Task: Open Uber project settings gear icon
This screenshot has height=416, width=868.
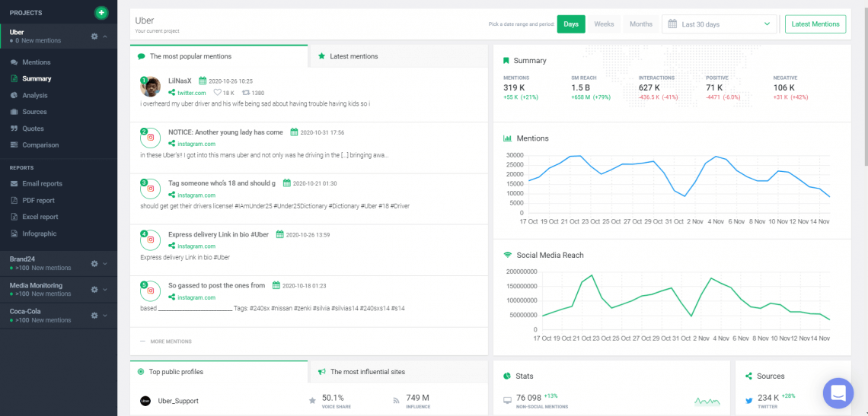Action: coord(94,36)
